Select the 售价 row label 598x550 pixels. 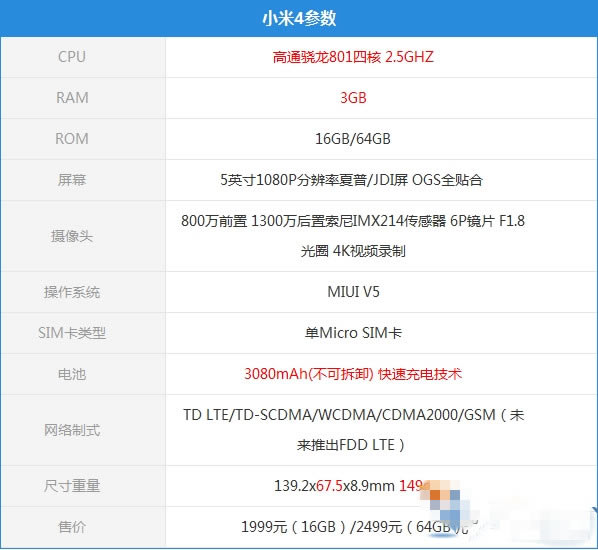[x=72, y=527]
